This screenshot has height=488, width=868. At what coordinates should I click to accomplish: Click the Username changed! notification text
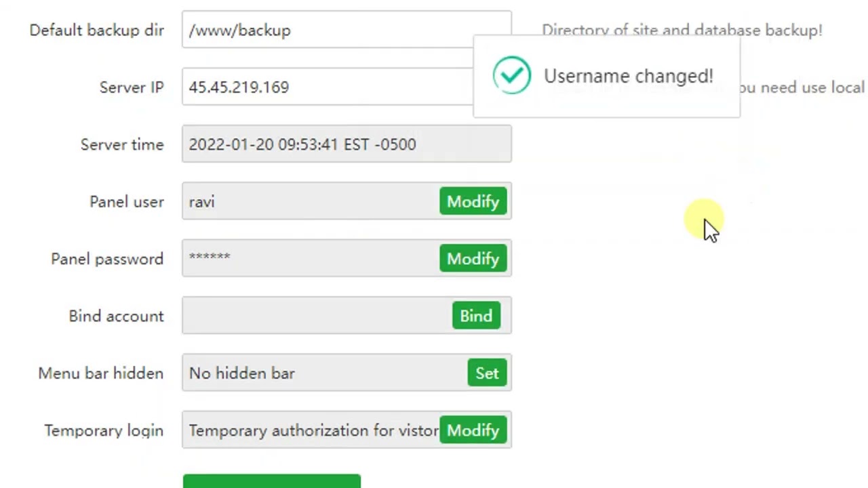pyautogui.click(x=628, y=77)
